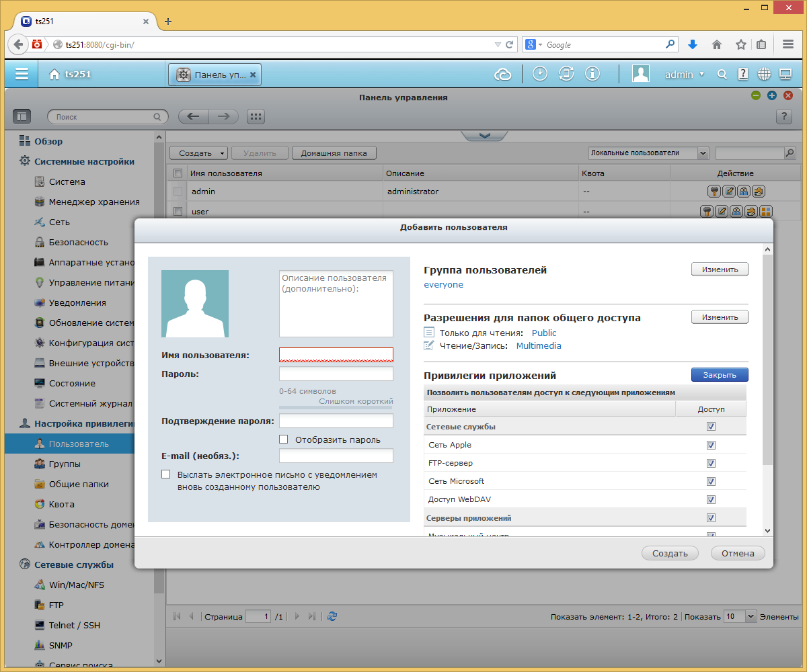Click Изменить for shared folder permissions
This screenshot has width=807, height=672.
coord(720,317)
